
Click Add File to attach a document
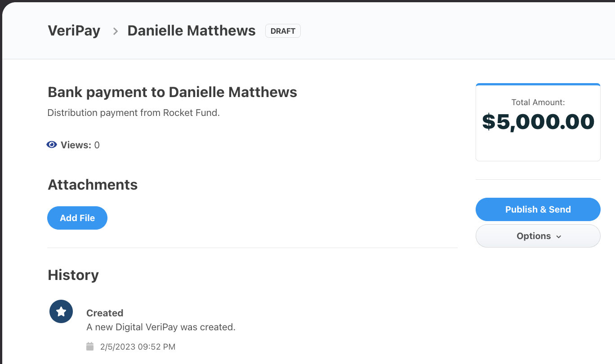pos(77,218)
